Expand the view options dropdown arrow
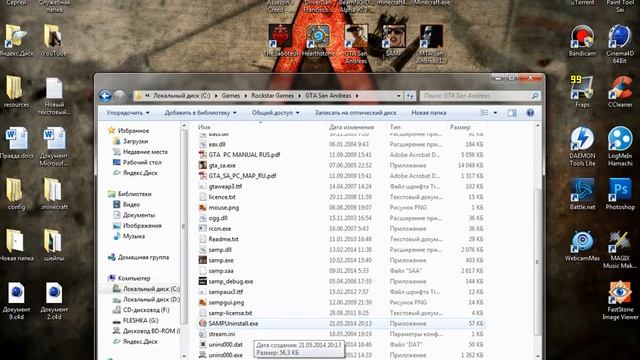Screen dimensions: 640x360 click(495, 113)
